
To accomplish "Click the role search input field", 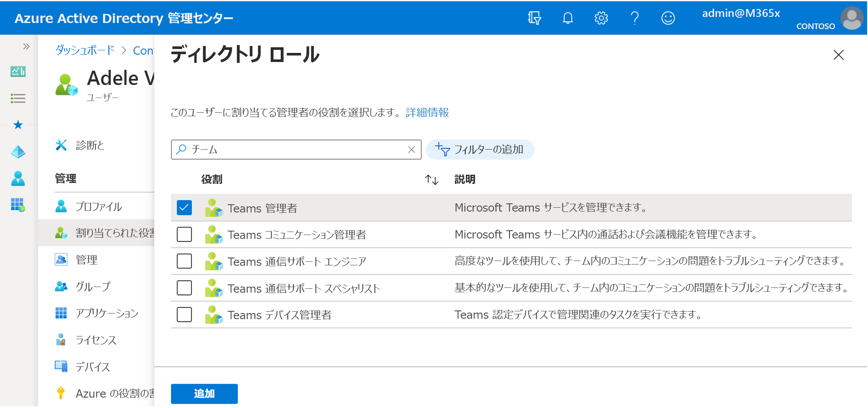I will (x=296, y=150).
